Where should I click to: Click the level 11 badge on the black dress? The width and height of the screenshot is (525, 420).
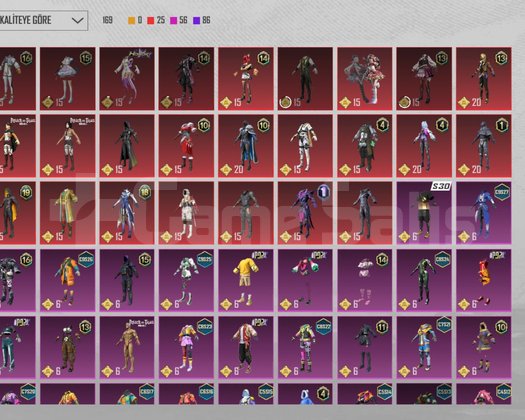382,327
